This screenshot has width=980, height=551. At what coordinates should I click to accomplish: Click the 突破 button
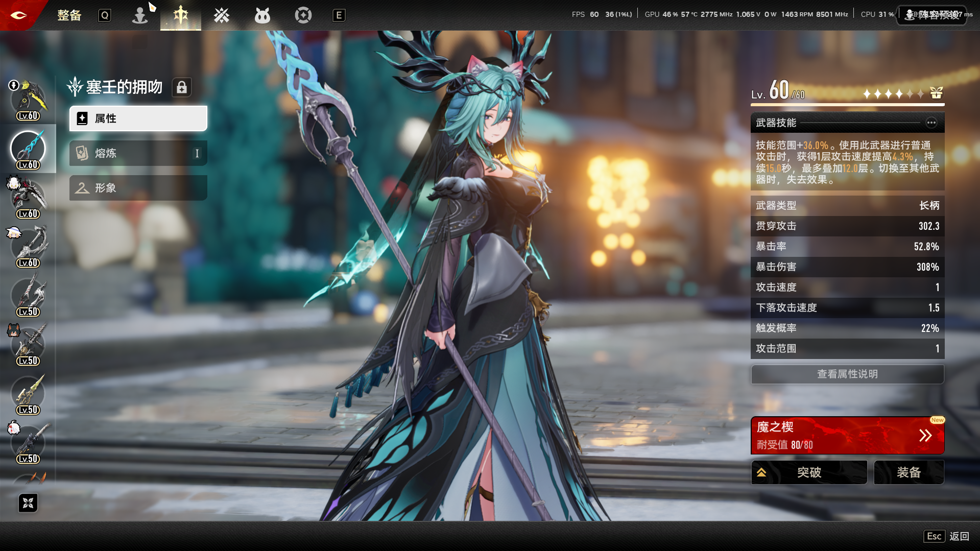[x=809, y=472]
